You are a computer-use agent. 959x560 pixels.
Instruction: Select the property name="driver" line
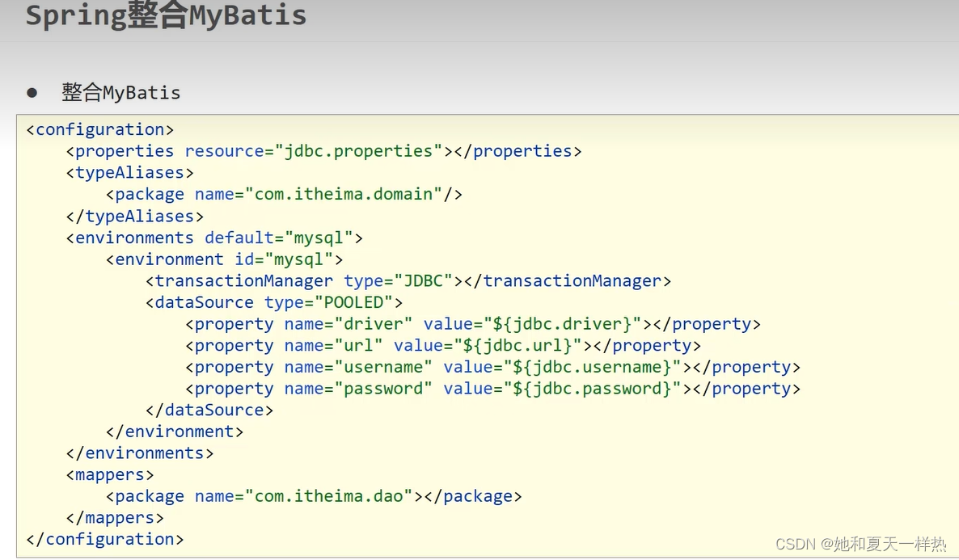tap(473, 324)
